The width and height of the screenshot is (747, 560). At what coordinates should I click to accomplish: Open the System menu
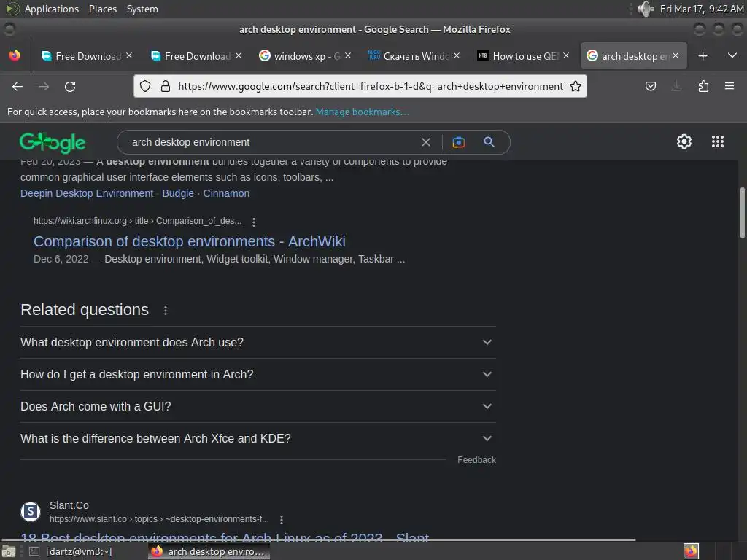(x=142, y=9)
